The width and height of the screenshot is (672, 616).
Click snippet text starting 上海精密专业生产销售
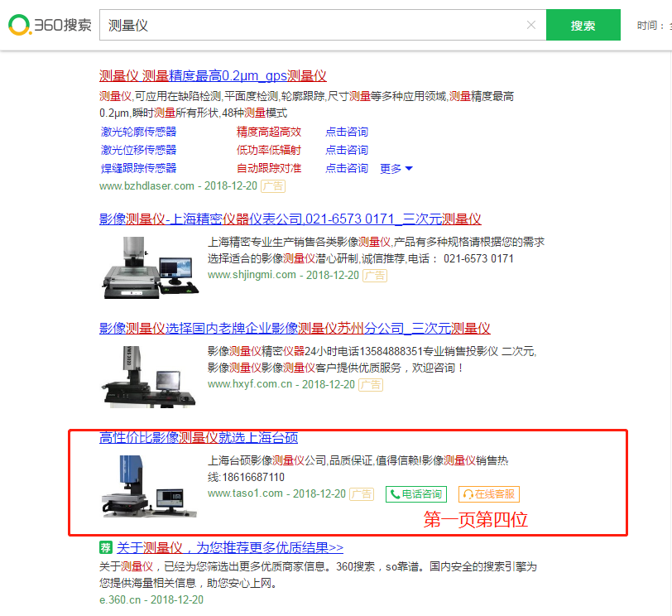(x=376, y=250)
